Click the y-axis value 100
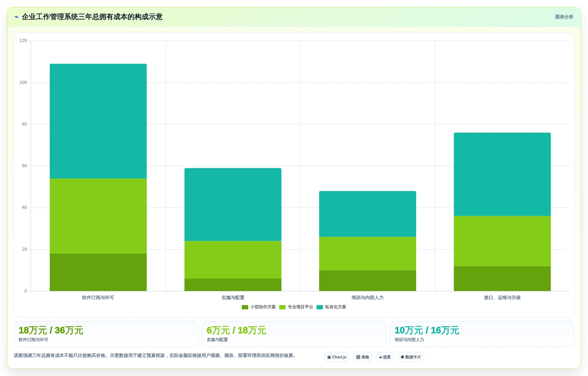Screen dimensions: 588x376 pyautogui.click(x=23, y=83)
